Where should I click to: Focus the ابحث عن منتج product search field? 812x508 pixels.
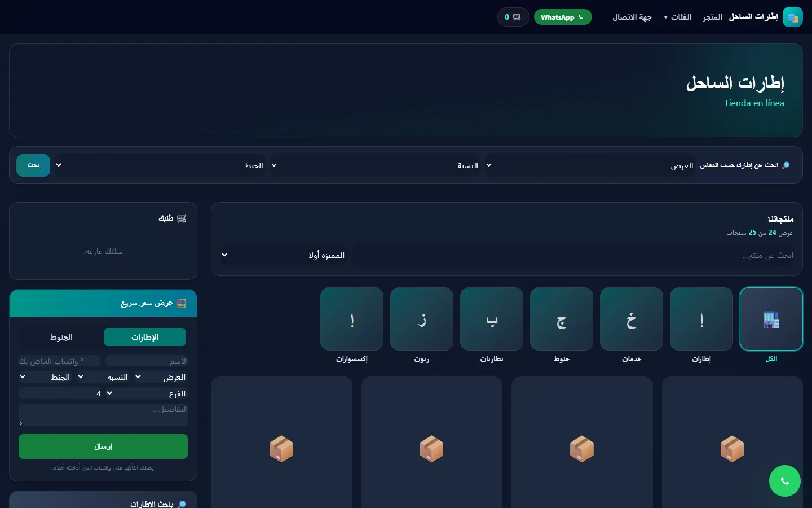click(x=574, y=255)
